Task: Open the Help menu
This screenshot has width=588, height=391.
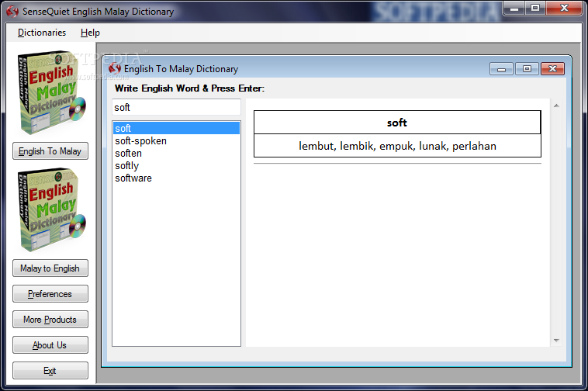Action: pyautogui.click(x=90, y=33)
